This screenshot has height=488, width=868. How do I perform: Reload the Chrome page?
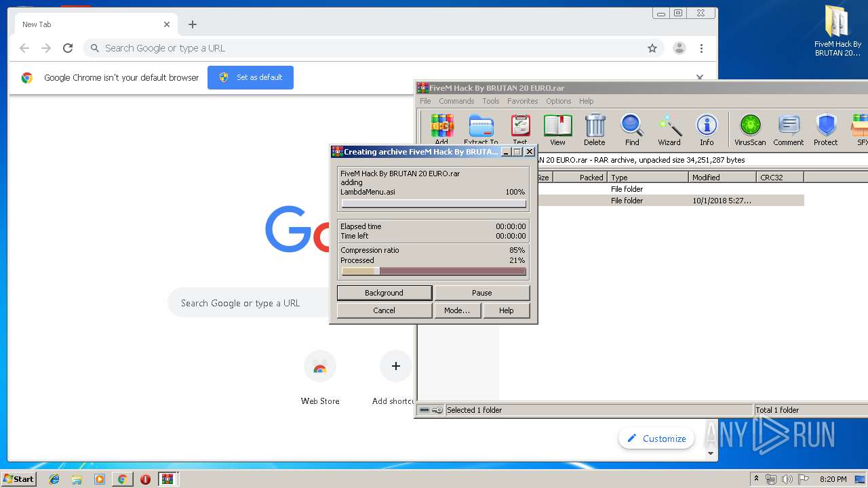point(68,48)
